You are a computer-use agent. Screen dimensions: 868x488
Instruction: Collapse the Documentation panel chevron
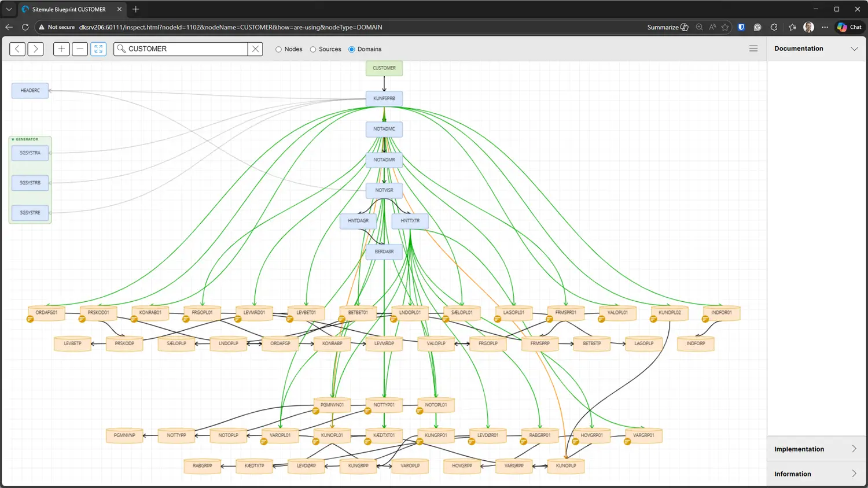tap(854, 49)
